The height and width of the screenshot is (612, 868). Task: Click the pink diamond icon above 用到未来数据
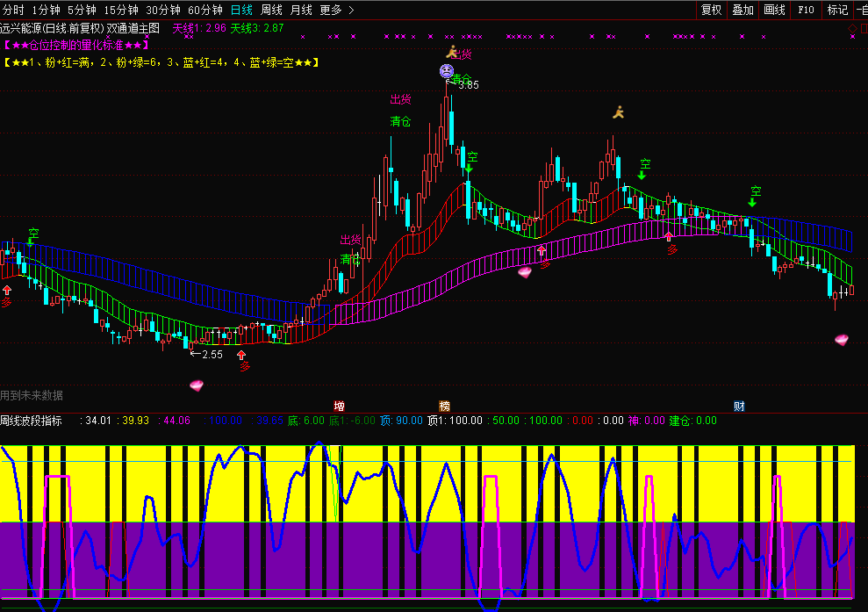coord(197,385)
